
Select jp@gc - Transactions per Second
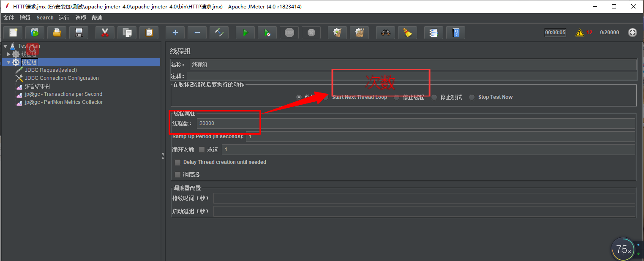[x=63, y=94]
